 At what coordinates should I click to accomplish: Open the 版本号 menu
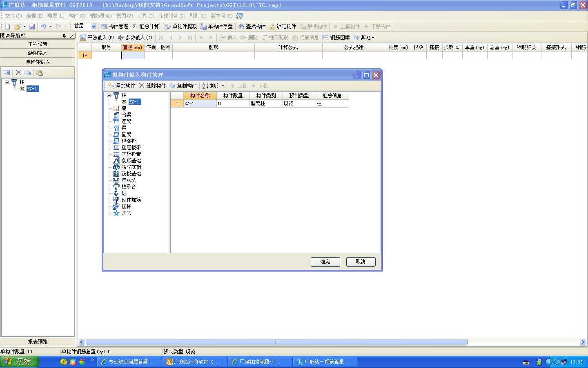pos(221,16)
